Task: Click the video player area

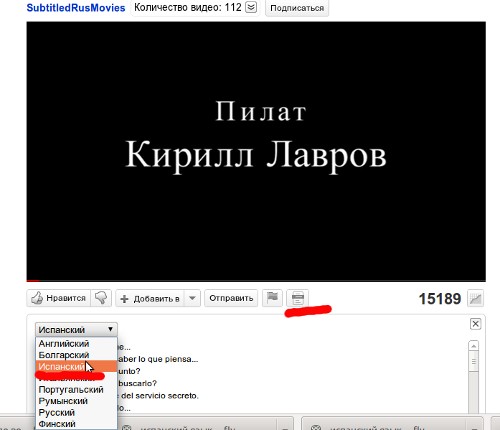Action: click(256, 152)
